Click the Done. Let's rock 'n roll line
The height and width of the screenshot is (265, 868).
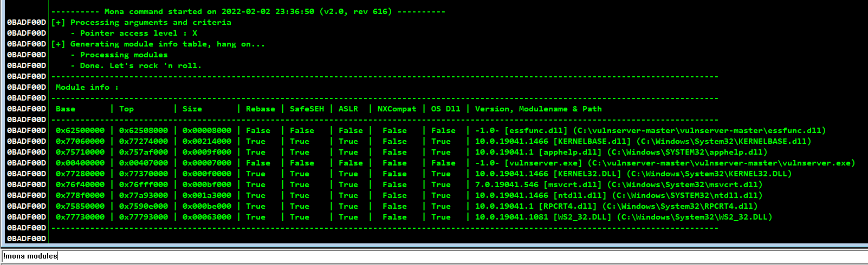coord(136,65)
